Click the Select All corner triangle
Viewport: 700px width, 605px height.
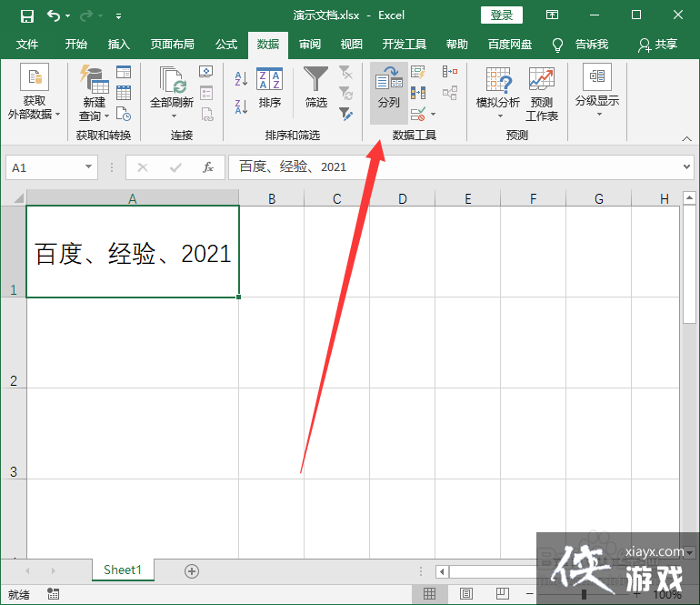[x=18, y=197]
